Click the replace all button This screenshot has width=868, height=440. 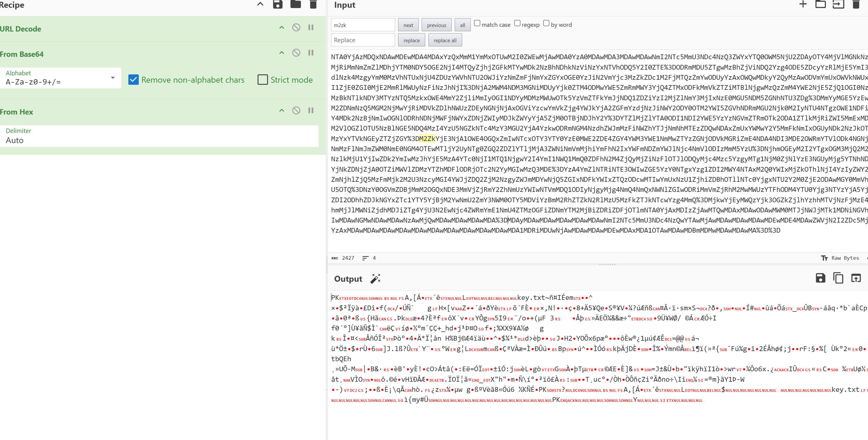click(x=445, y=40)
